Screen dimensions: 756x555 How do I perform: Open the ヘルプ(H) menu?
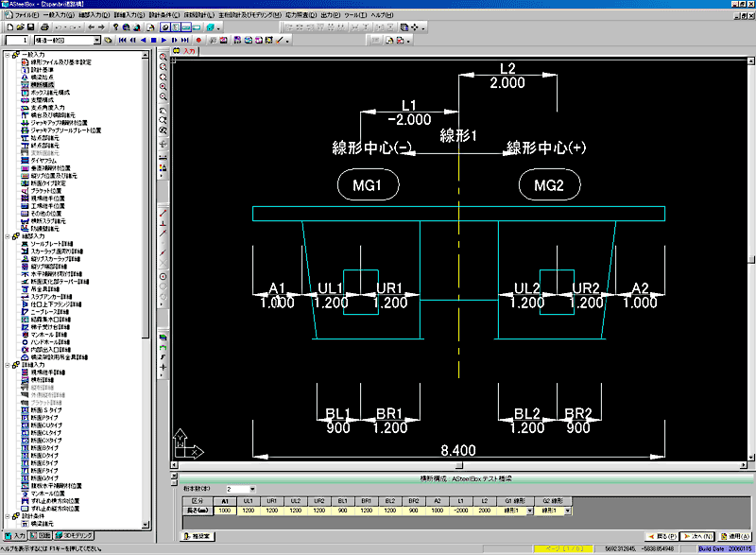[383, 15]
